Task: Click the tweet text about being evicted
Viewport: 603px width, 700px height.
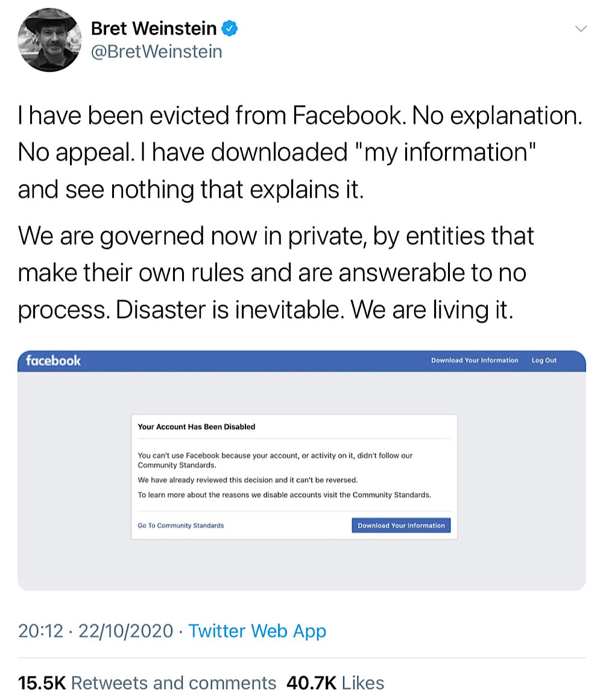Action: pyautogui.click(x=300, y=152)
